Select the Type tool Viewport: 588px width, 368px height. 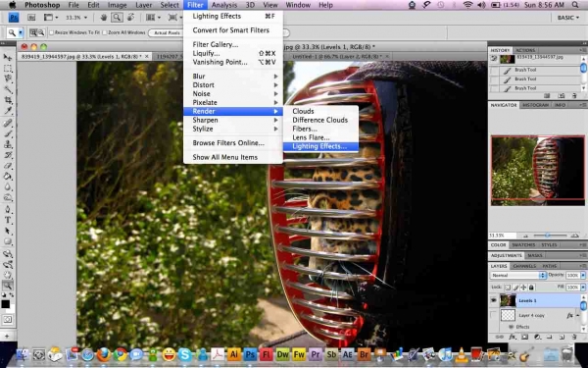pos(8,221)
